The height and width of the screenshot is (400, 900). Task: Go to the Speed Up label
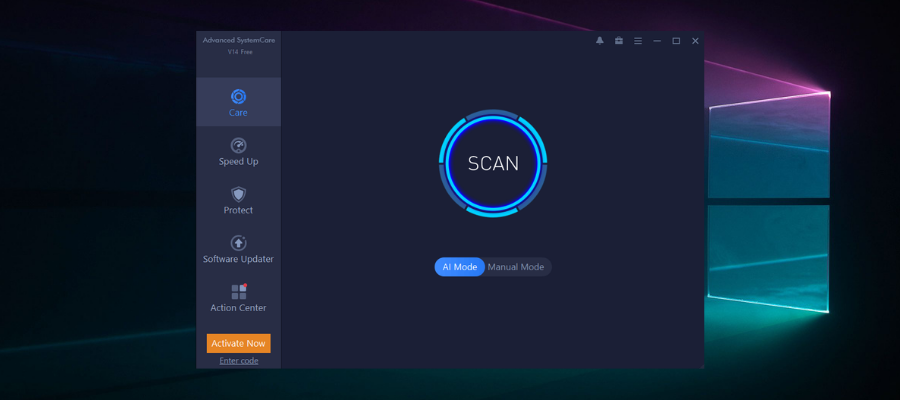tap(238, 161)
